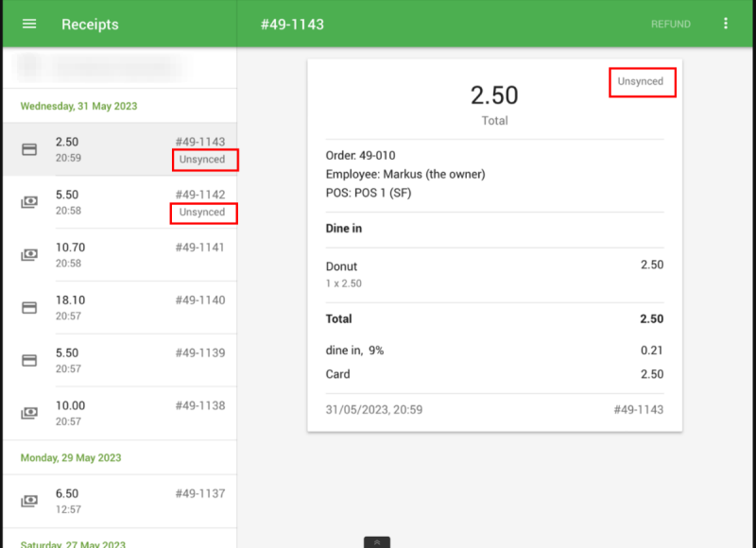
Task: Open the three-dot more options menu
Action: (726, 24)
